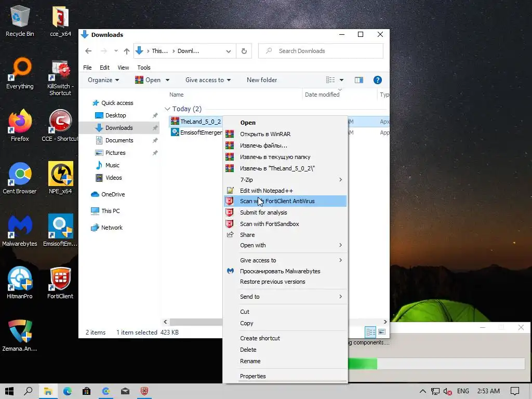Screen dimensions: 532x399
Task: Open the NPE_x64 desktop icon
Action: tap(60, 178)
